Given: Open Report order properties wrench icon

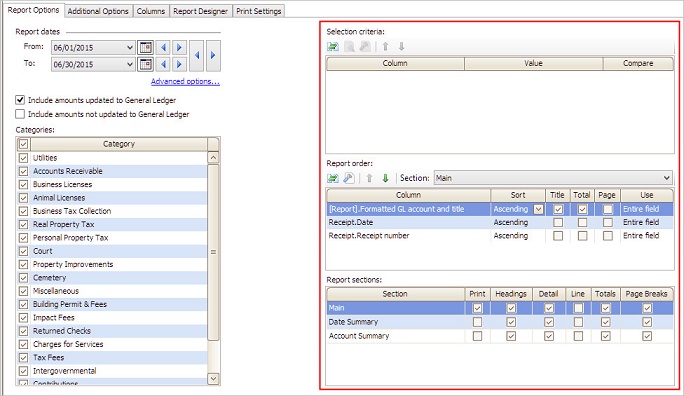Looking at the screenshot, I should pyautogui.click(x=349, y=178).
